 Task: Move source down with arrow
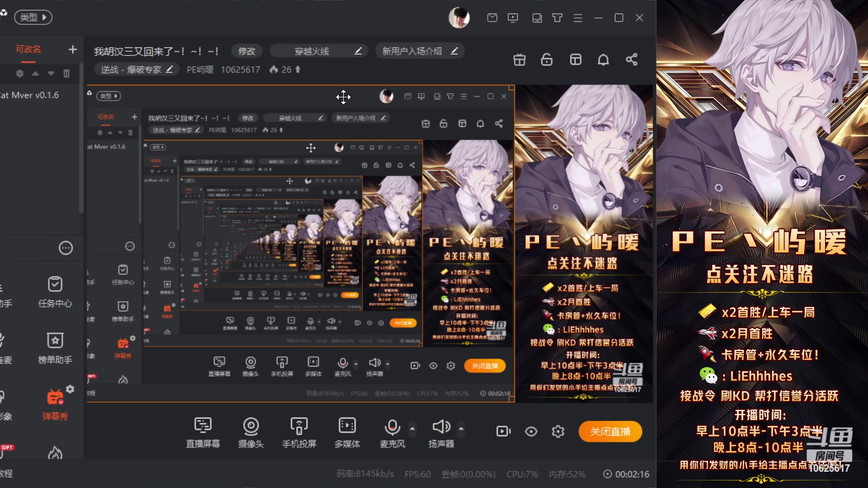click(51, 73)
